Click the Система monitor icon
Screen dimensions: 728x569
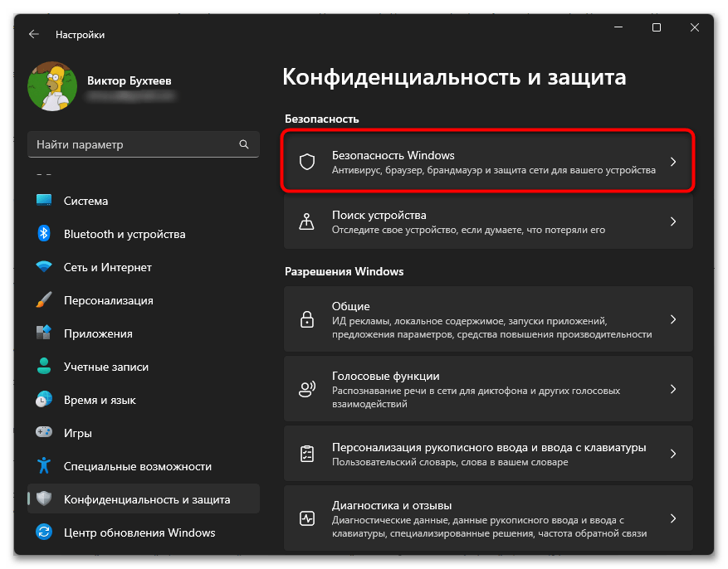point(44,201)
